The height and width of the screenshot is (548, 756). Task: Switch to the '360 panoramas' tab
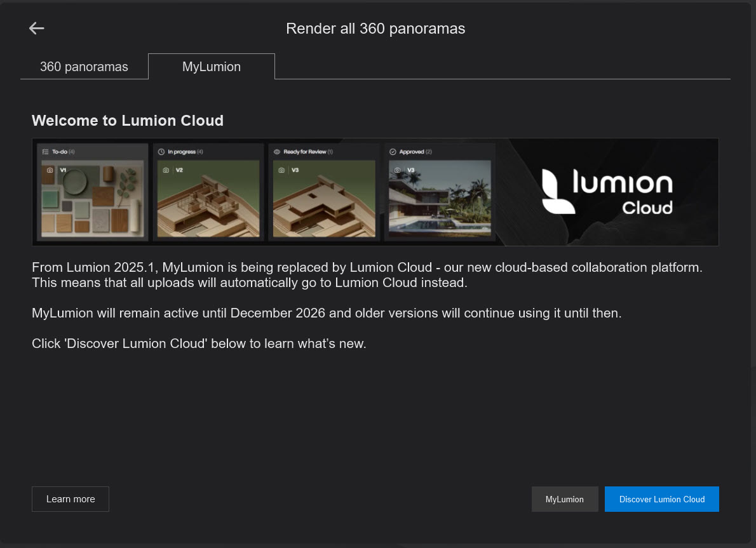pos(84,66)
